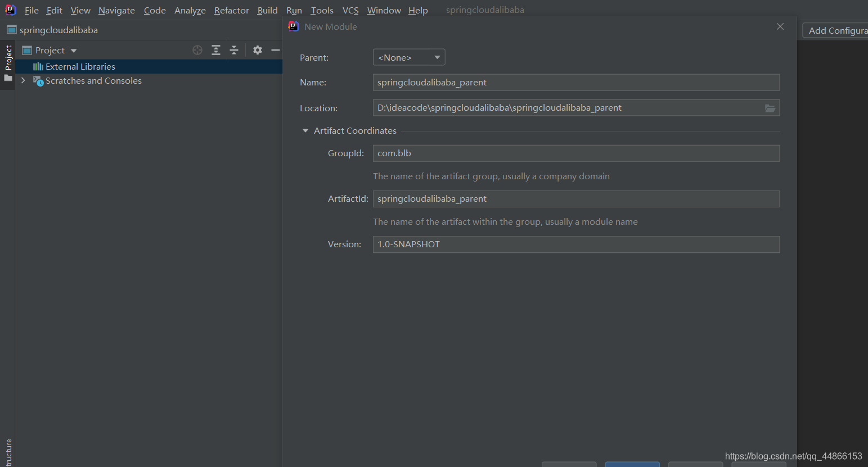The height and width of the screenshot is (467, 868).
Task: Click the ArtifactId input field
Action: coord(576,199)
